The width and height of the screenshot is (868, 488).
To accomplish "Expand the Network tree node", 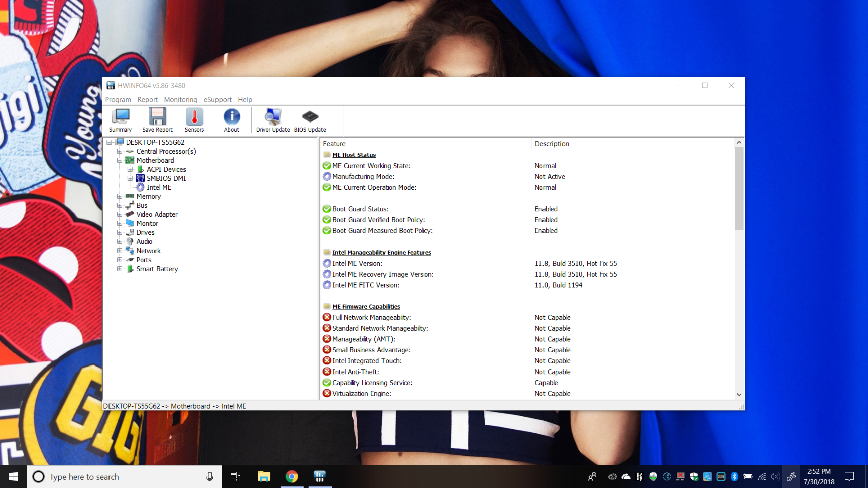I will [x=120, y=251].
